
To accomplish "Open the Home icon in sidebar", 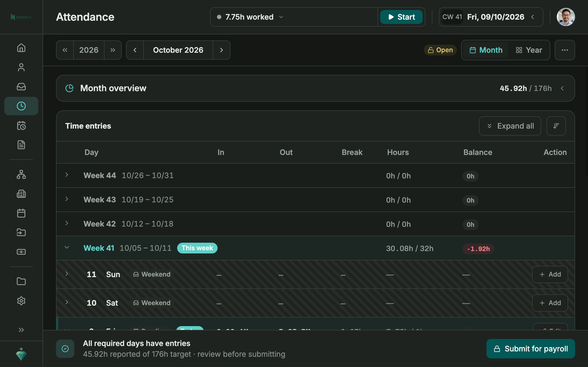I will (21, 48).
